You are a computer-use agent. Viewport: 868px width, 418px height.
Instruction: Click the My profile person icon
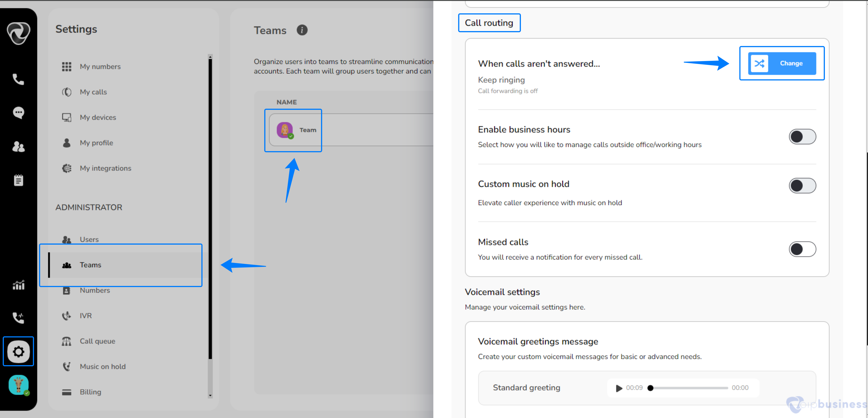[66, 143]
